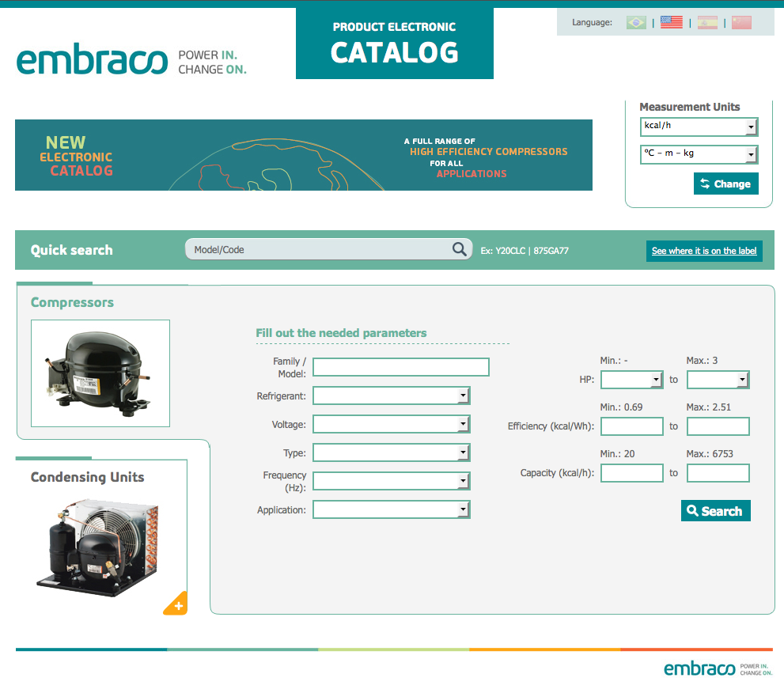Focus the Model/Code quick search field

(316, 249)
